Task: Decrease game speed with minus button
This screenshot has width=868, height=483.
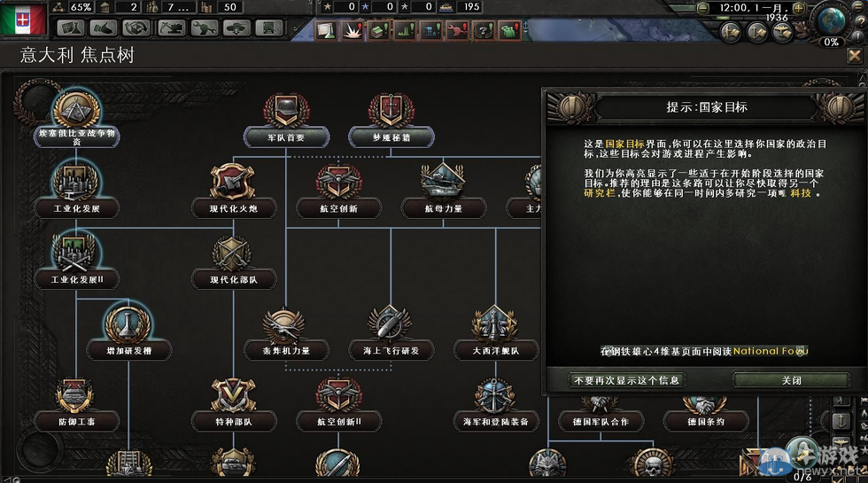Action: click(703, 8)
